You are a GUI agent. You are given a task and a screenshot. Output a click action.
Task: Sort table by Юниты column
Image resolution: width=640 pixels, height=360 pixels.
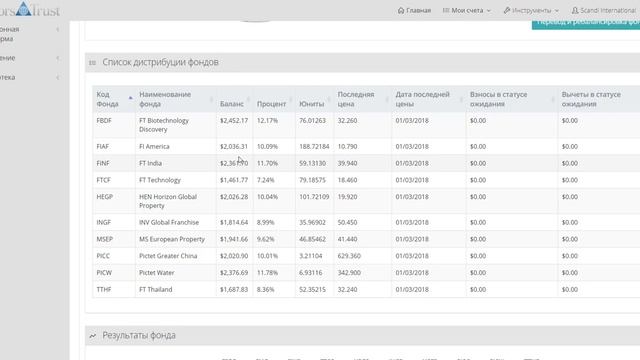tap(314, 99)
